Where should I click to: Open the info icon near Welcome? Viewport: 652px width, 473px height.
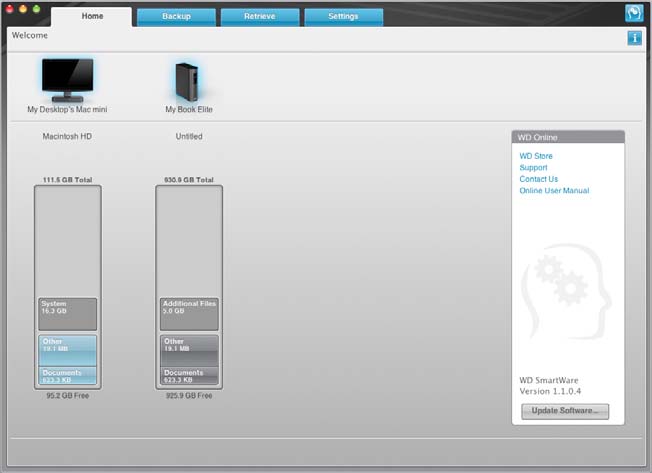click(635, 38)
